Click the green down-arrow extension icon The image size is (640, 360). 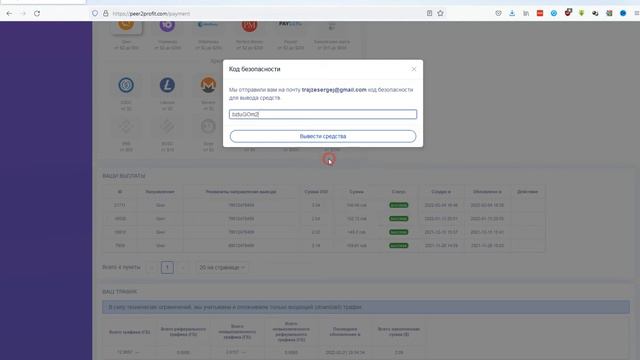coord(582,13)
